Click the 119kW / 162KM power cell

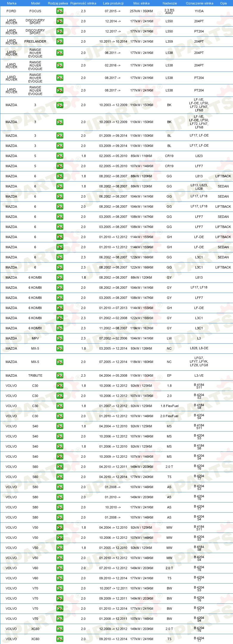click(142, 328)
